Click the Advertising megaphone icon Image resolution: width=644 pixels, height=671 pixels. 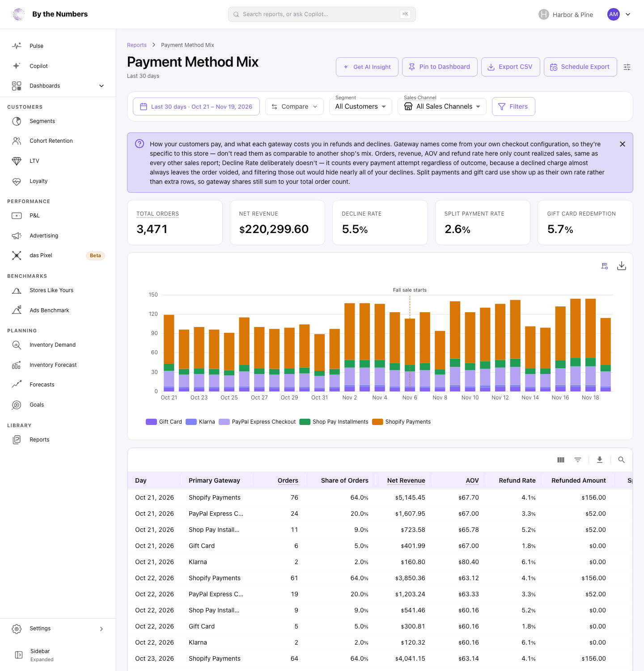(17, 236)
